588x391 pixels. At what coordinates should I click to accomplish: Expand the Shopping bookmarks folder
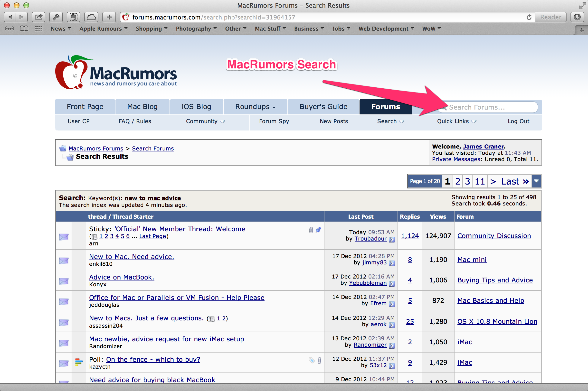pyautogui.click(x=152, y=29)
